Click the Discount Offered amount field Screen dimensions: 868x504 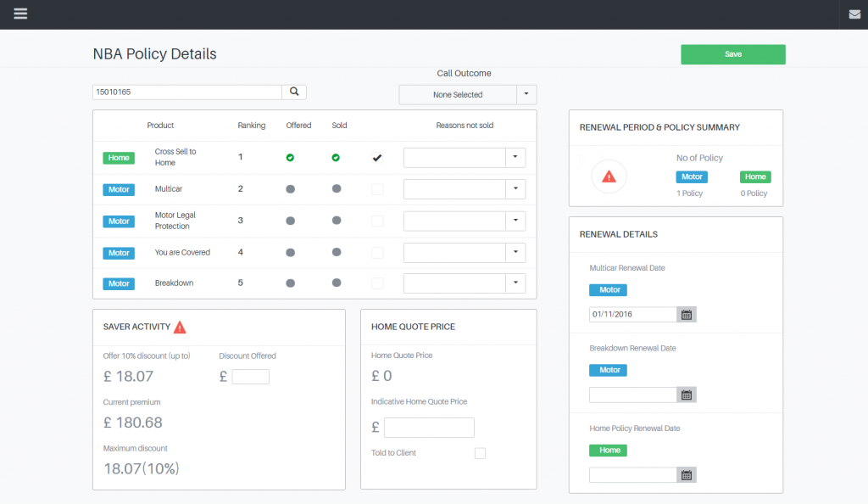coord(250,377)
